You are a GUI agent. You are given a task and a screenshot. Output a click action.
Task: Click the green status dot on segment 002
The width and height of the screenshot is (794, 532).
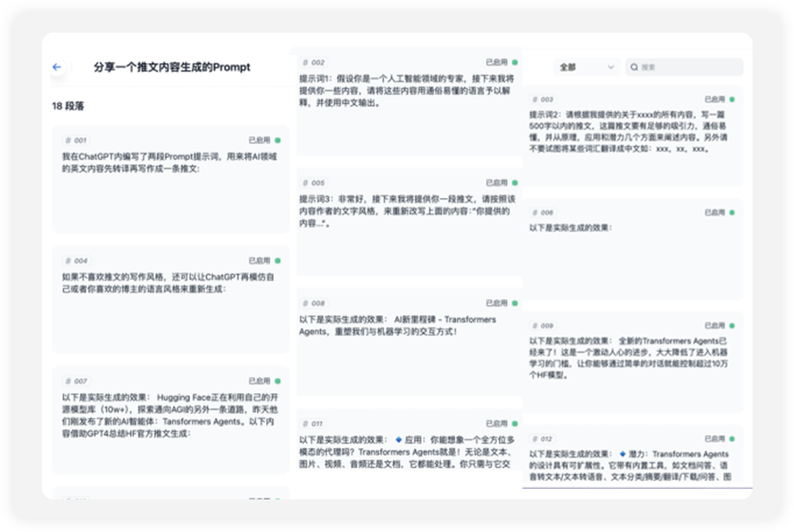click(515, 62)
